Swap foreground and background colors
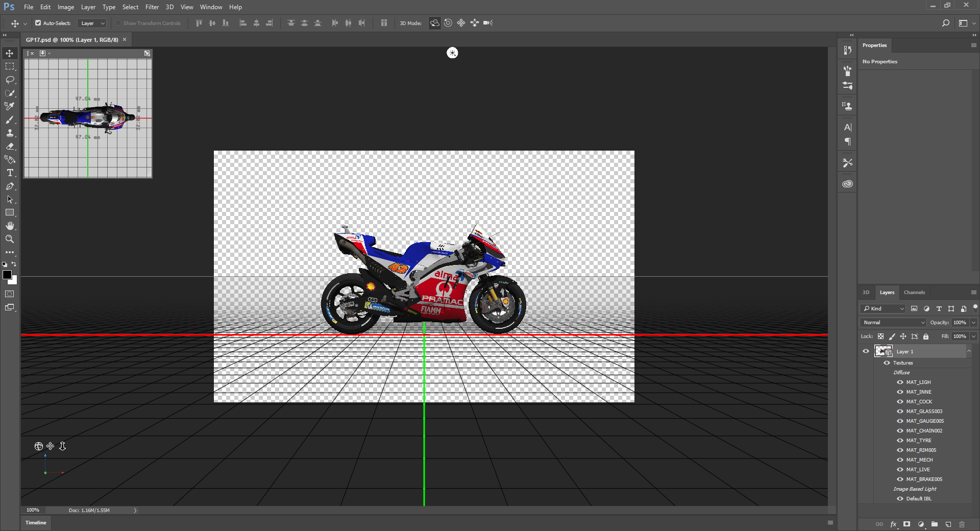 pos(14,264)
